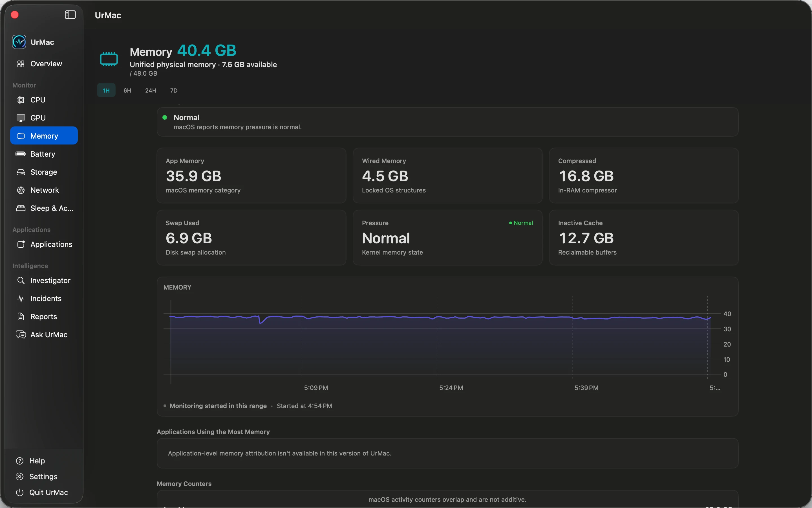
Task: Click the 5:24 PM chart time label
Action: [451, 388]
